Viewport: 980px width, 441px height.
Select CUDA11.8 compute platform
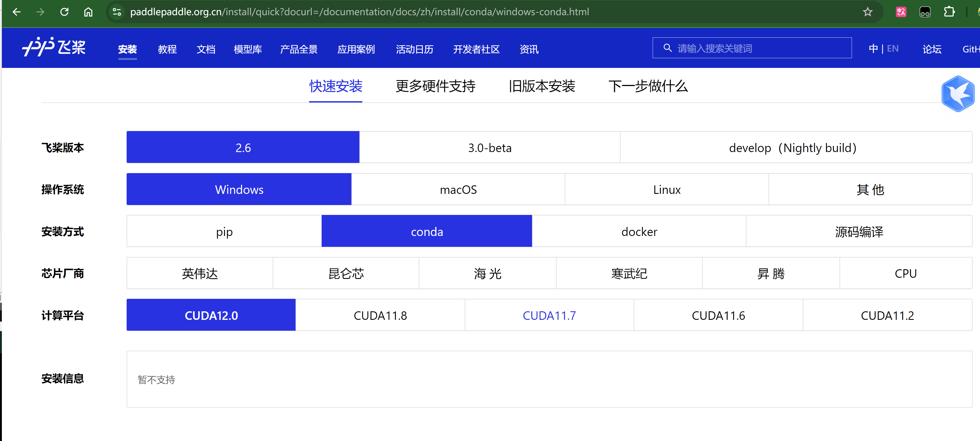pos(380,315)
